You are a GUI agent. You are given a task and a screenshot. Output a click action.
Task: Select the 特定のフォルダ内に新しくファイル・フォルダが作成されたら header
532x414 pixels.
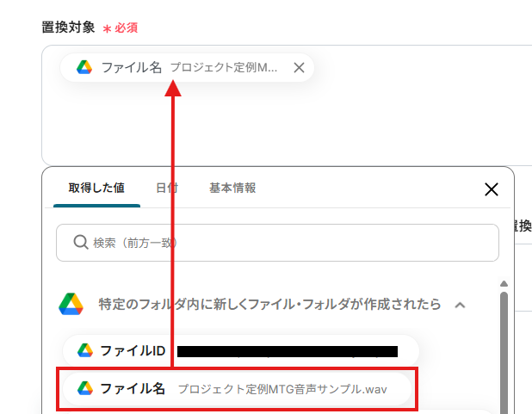click(269, 305)
